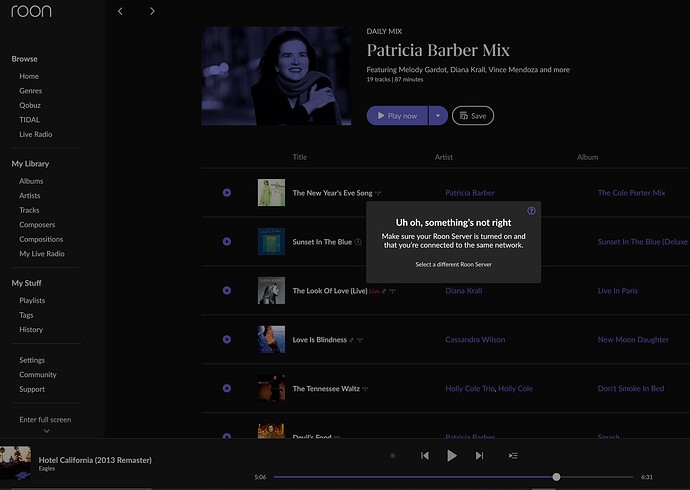Play The Tennessee Waltz track

coord(227,388)
